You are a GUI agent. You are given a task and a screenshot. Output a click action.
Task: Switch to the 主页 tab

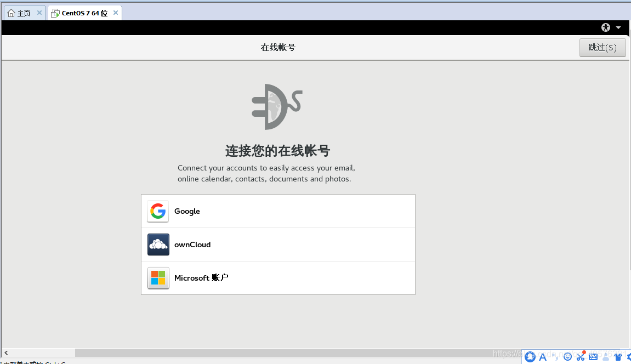[x=24, y=13]
